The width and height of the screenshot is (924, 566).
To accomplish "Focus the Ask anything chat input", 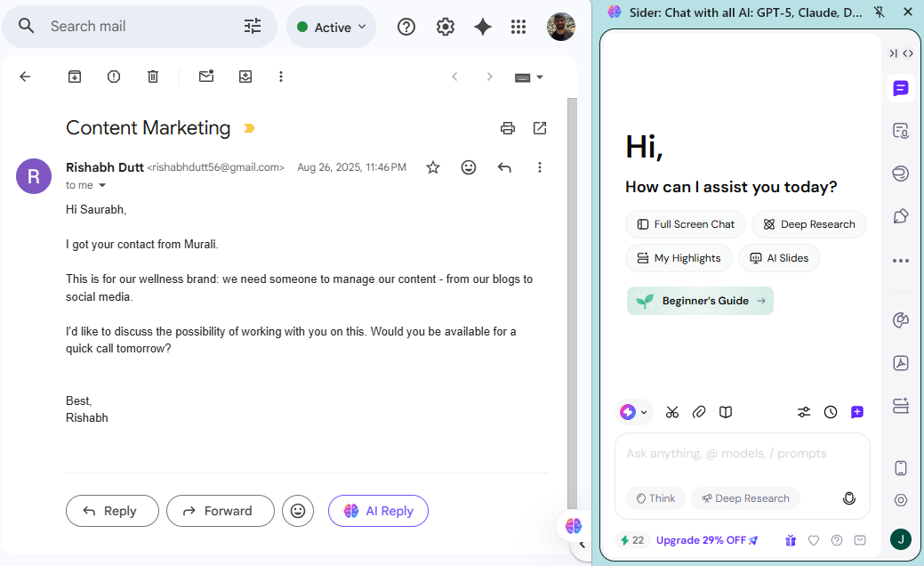I will point(742,454).
